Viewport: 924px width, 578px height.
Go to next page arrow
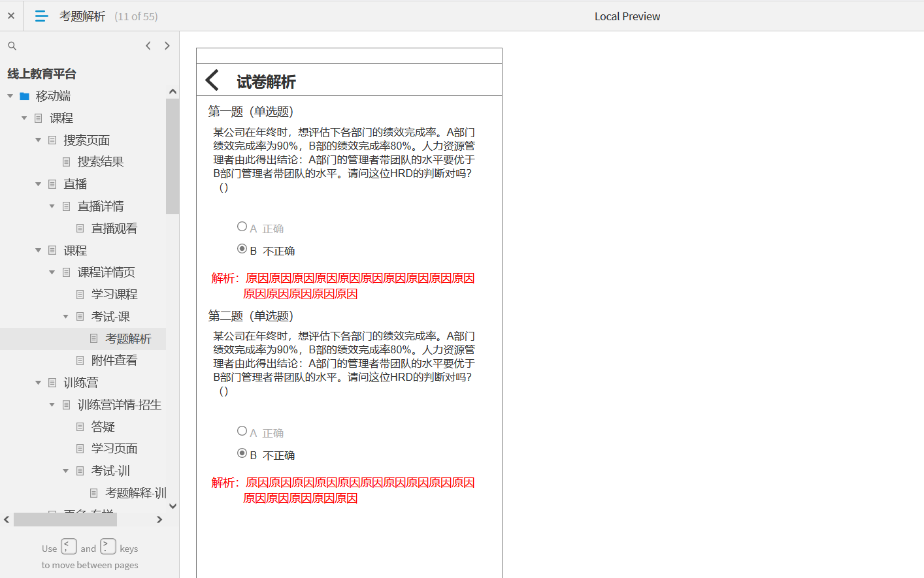167,46
